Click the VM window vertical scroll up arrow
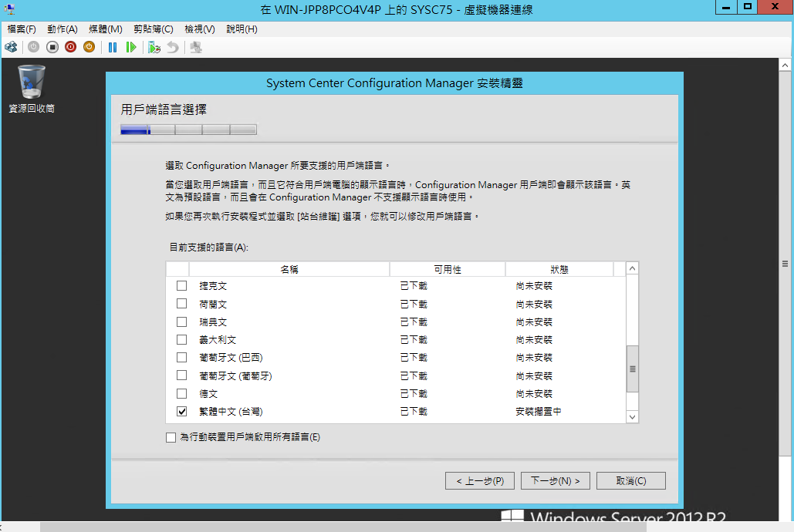Image resolution: width=794 pixels, height=532 pixels. (785, 66)
